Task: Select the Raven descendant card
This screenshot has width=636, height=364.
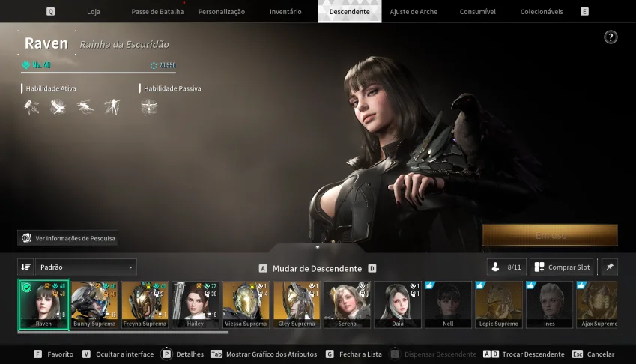Action: (x=43, y=304)
